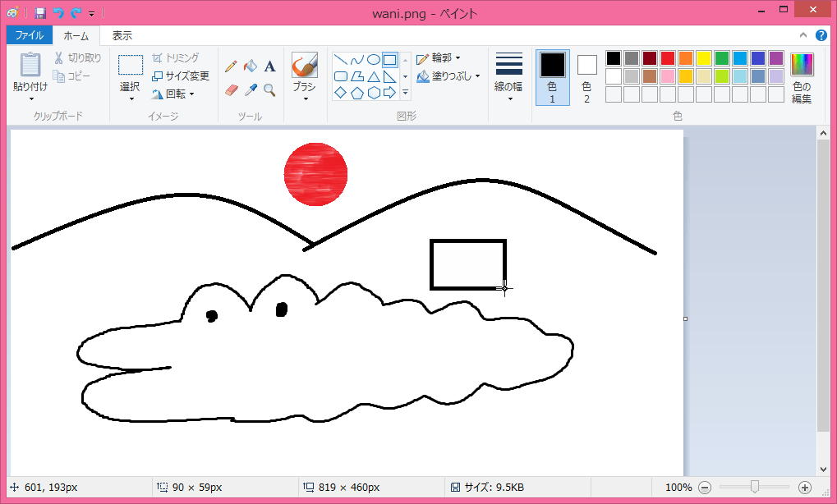Click サイズ変更 resize button
Image resolution: width=837 pixels, height=504 pixels.
point(181,76)
